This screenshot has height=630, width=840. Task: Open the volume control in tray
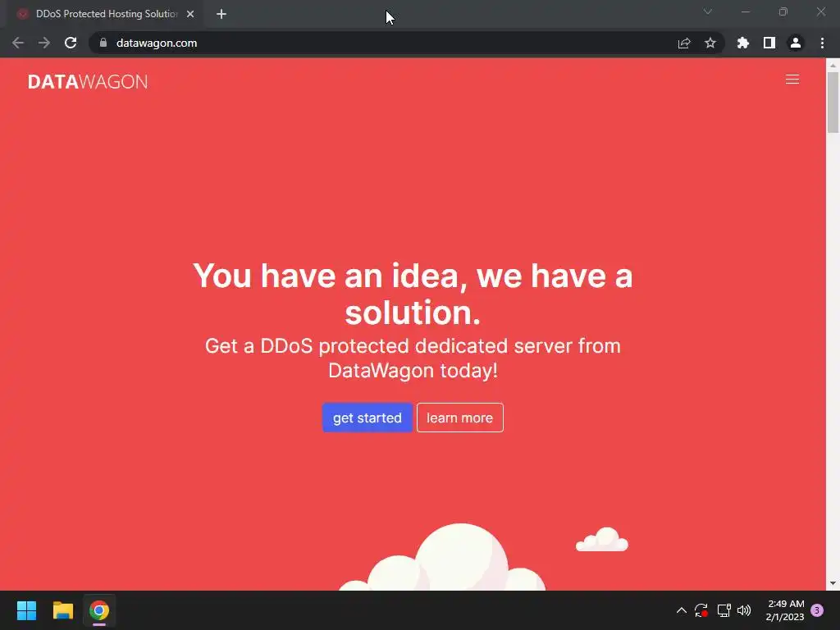click(x=744, y=610)
